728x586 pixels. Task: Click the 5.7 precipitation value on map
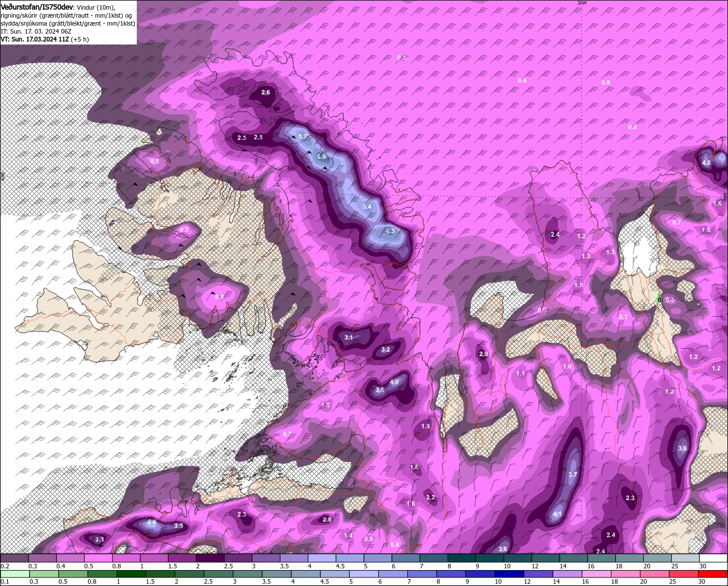pyautogui.click(x=303, y=137)
